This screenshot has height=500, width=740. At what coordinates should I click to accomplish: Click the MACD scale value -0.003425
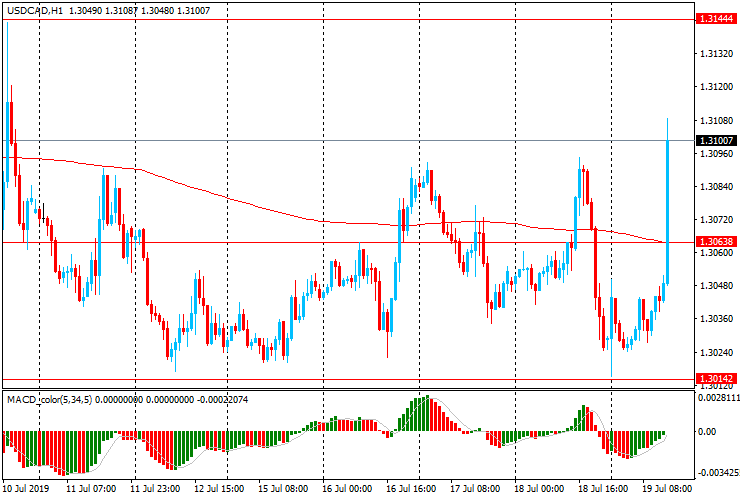pos(718,473)
